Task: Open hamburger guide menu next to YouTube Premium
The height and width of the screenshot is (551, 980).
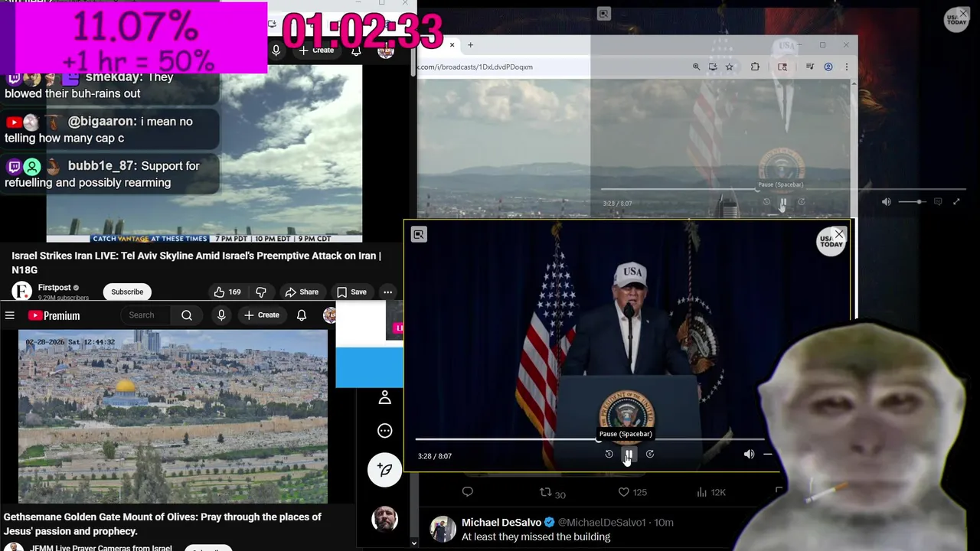Action: point(9,315)
